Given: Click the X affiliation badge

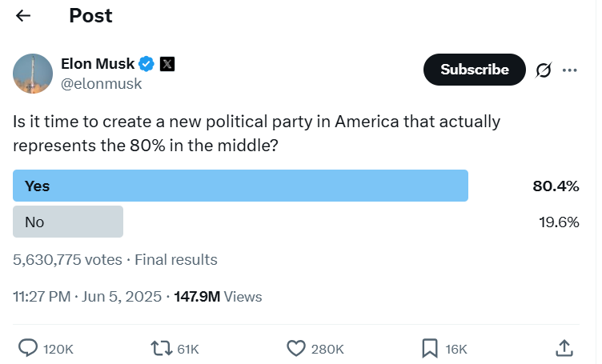Looking at the screenshot, I should [167, 64].
